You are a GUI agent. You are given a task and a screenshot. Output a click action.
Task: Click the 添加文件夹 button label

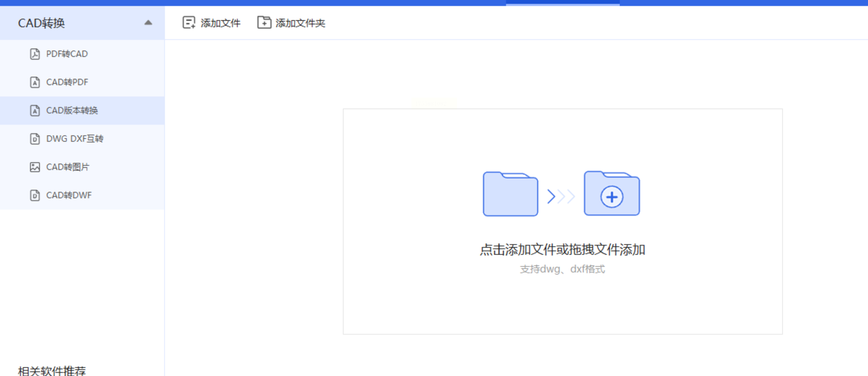(x=300, y=23)
